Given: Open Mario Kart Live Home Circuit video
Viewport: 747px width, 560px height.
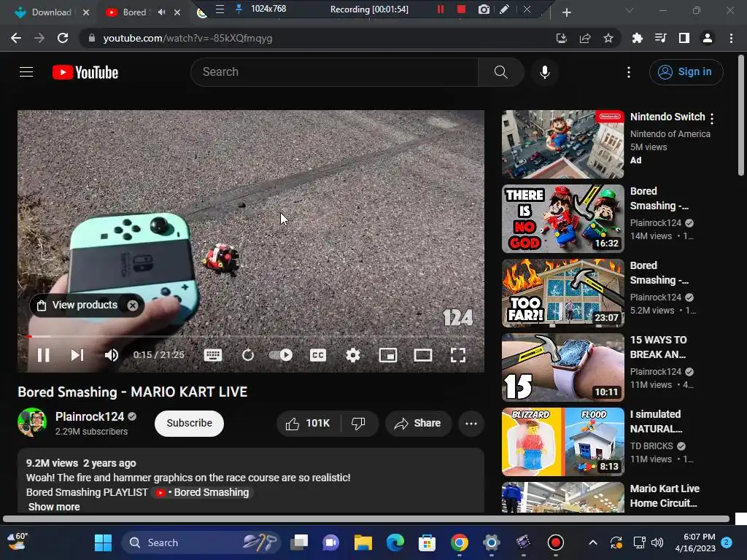Looking at the screenshot, I should pos(562,497).
